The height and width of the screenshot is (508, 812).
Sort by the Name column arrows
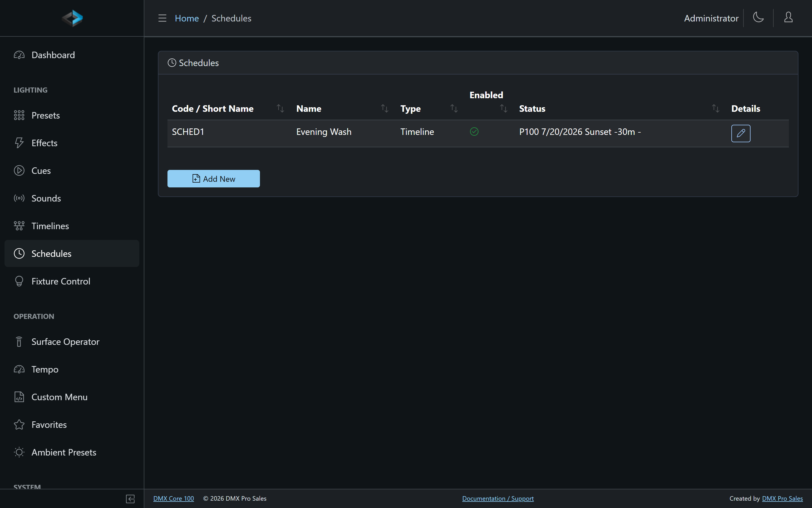[x=385, y=109]
